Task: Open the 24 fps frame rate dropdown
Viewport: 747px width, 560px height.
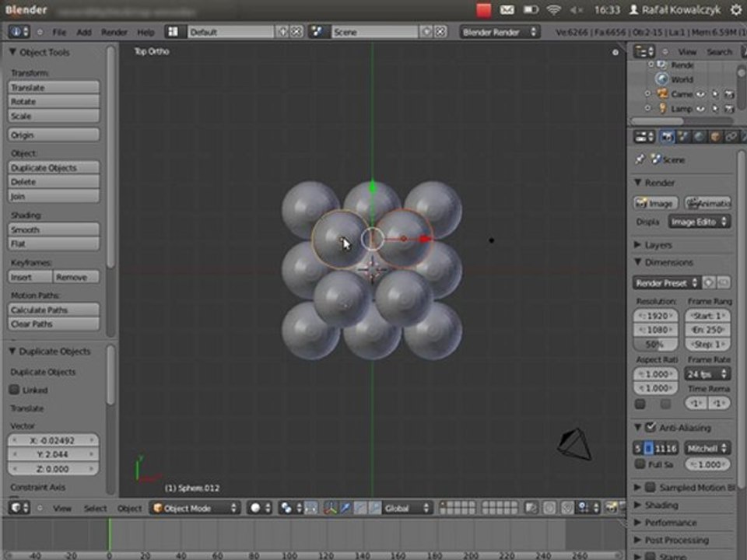Action: (x=707, y=374)
